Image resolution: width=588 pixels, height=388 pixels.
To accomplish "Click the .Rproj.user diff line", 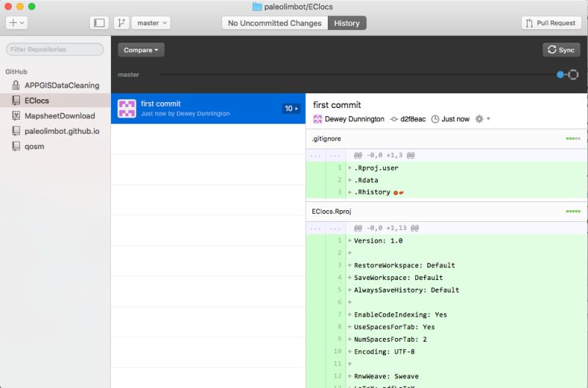I will pos(447,168).
